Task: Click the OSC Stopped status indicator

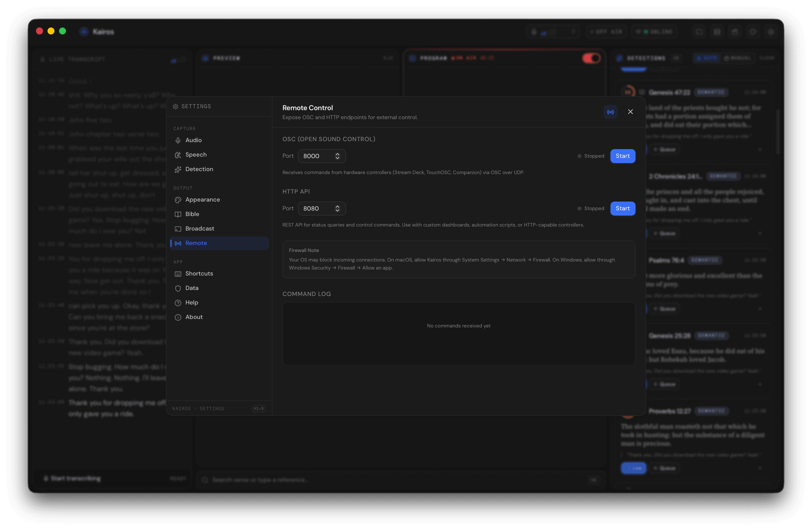Action: pos(590,156)
